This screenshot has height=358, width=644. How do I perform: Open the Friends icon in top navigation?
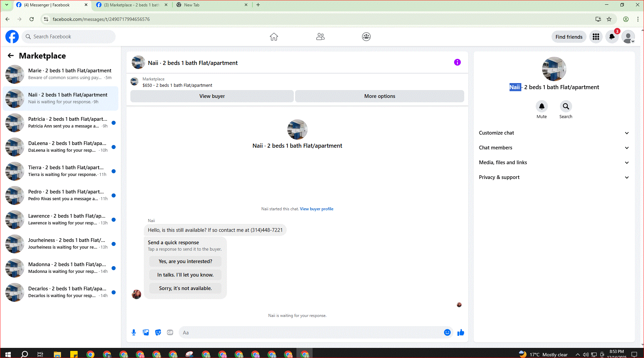pos(320,37)
